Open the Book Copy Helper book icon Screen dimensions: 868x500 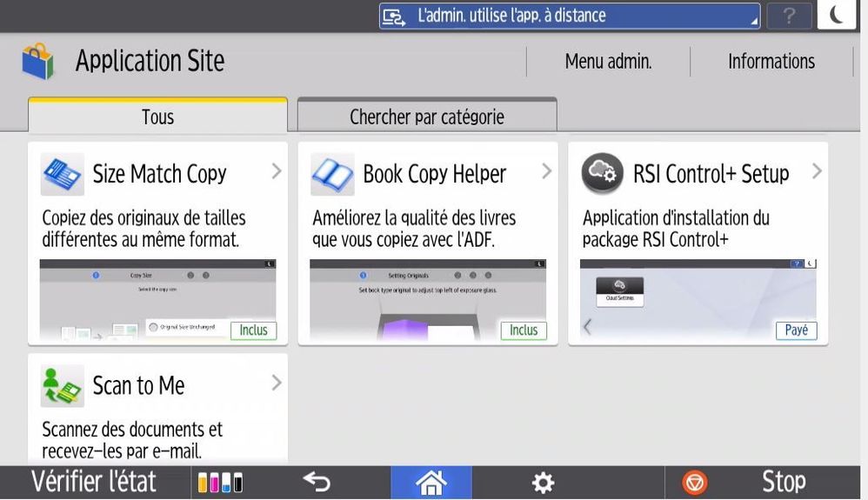(x=332, y=174)
